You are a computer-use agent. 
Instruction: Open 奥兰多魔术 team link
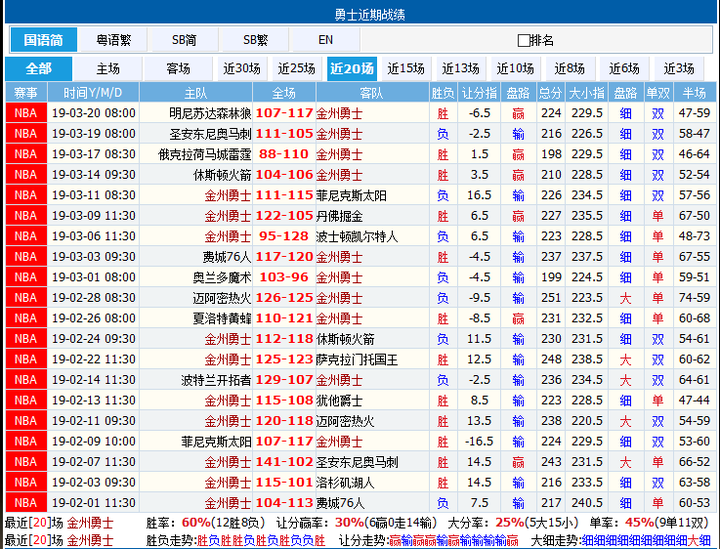coord(222,277)
